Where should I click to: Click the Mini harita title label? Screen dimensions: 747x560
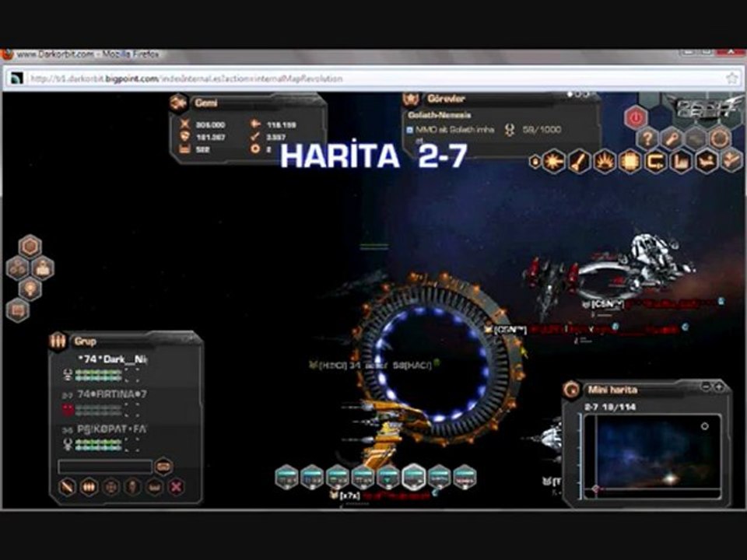point(612,390)
